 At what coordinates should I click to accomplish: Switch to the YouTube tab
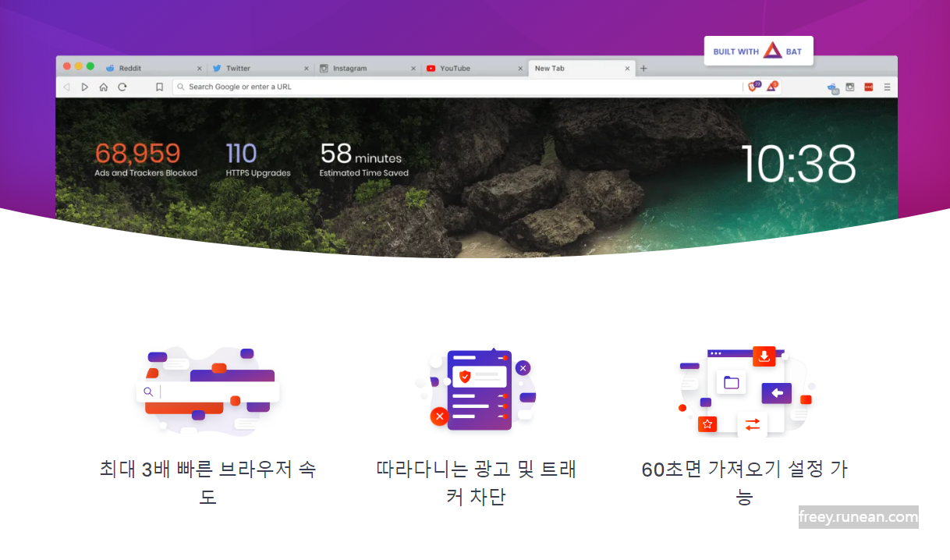(x=456, y=68)
